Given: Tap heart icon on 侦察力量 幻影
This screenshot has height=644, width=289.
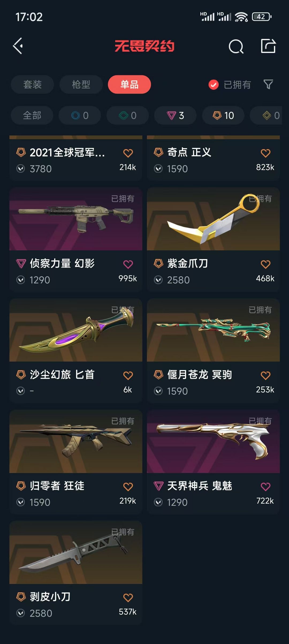Looking at the screenshot, I should click(x=128, y=264).
